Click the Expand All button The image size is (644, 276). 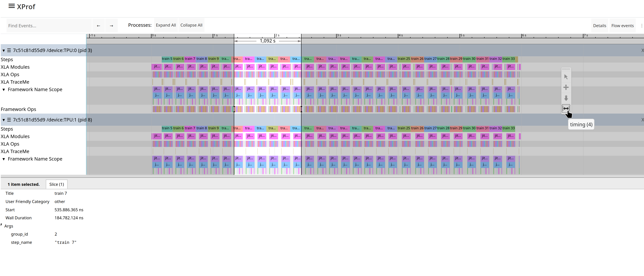point(165,25)
